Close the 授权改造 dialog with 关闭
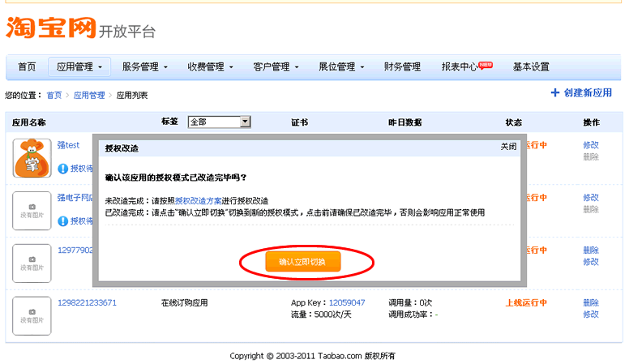 [508, 147]
